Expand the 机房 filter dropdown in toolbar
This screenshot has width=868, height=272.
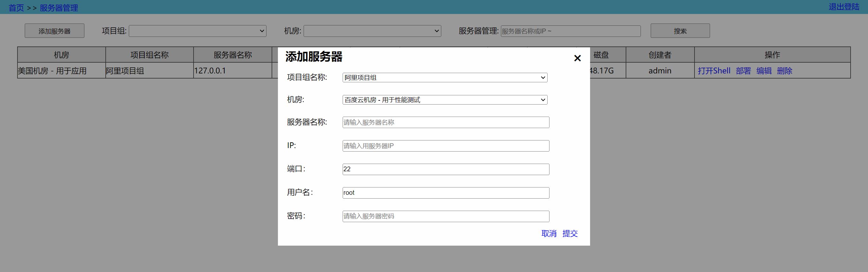(x=372, y=31)
